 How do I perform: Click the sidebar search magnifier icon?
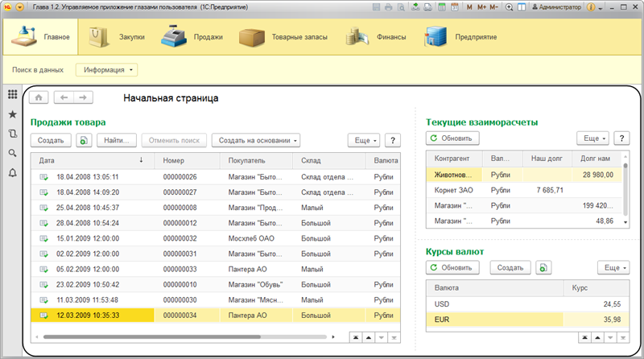coord(12,153)
